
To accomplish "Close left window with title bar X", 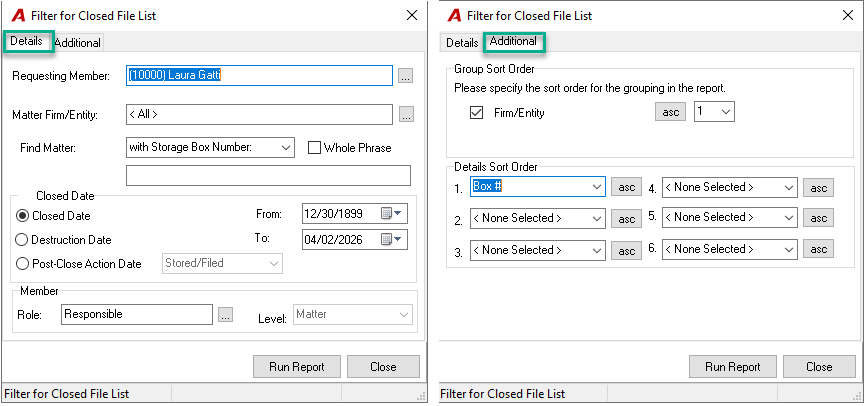I will [x=412, y=15].
